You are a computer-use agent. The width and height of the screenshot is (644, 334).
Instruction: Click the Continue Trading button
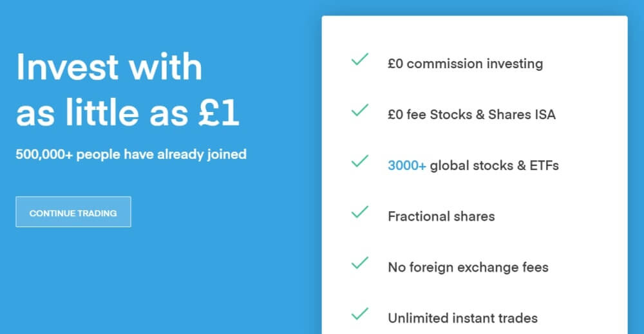coord(73,212)
